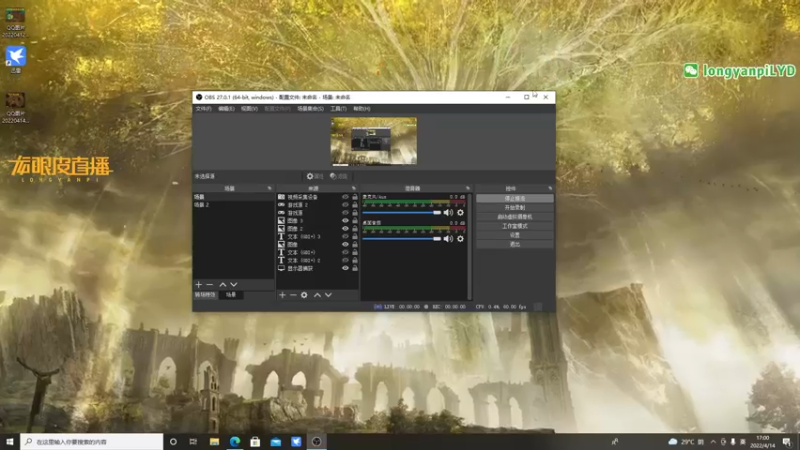Screen dimensions: 800x450
Task: Open the 工具(T) menu
Action: (338, 109)
